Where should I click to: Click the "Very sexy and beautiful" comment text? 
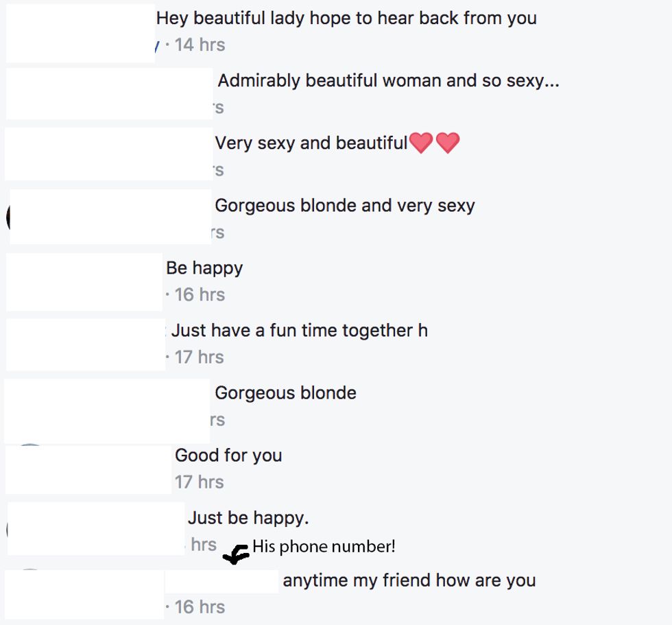coord(311,143)
